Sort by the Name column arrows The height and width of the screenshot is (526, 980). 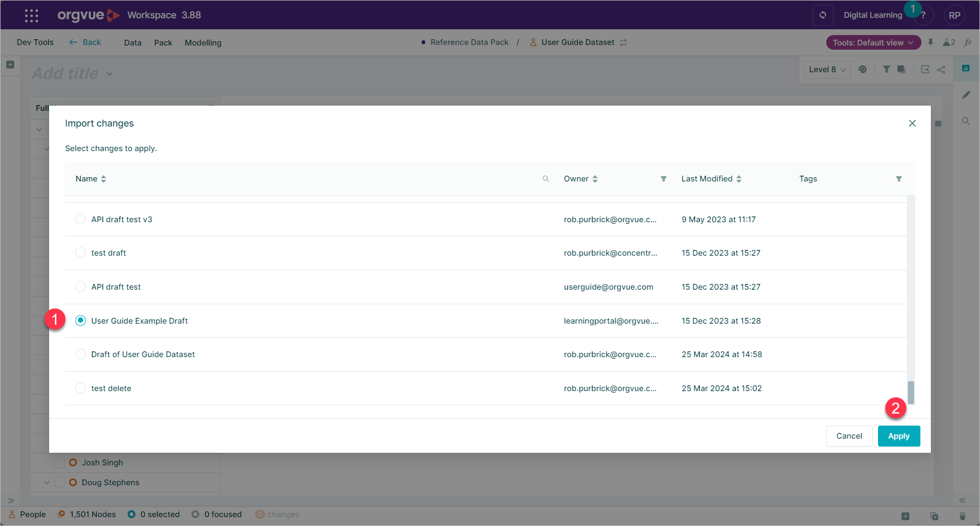(104, 179)
